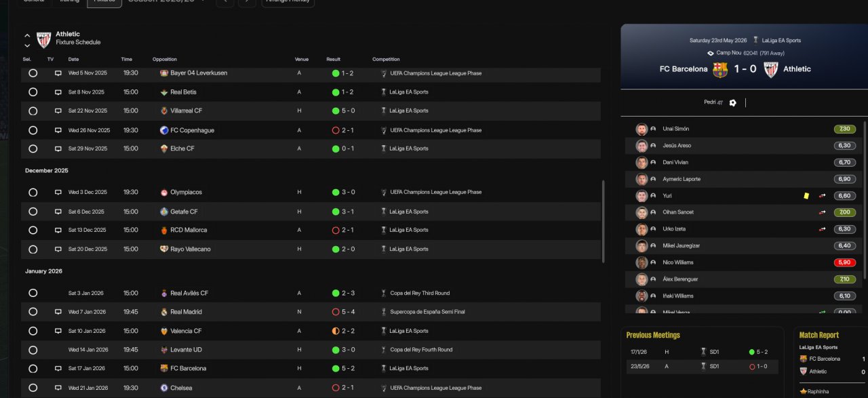Open the 2 - 2 Valencia CF result

pyautogui.click(x=348, y=332)
